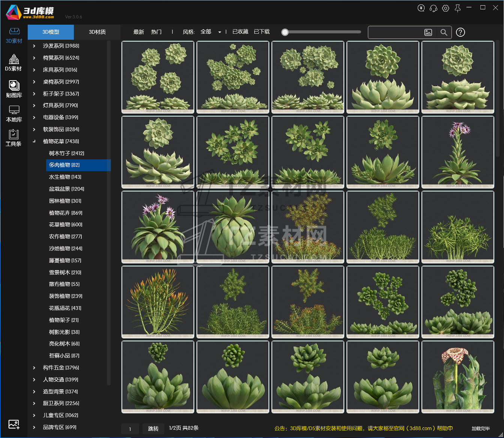Open the spotted flower plant thumbnail
The height and width of the screenshot is (438, 504).
458,377
